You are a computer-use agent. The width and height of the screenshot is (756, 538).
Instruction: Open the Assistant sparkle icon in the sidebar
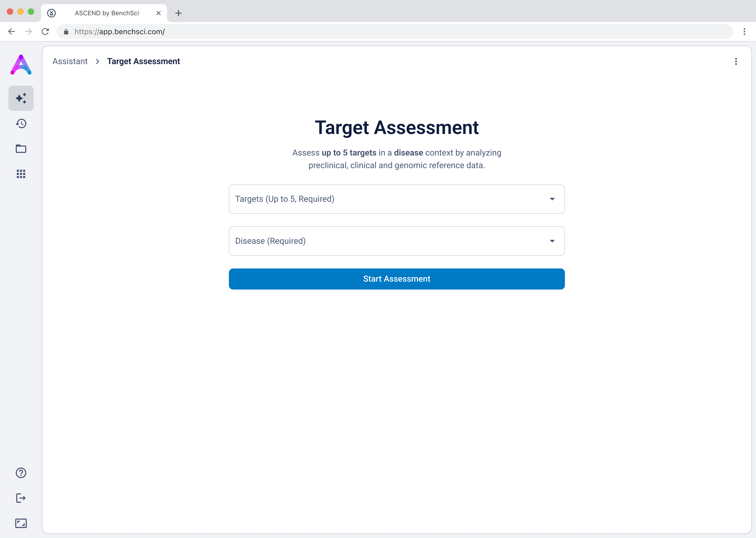click(21, 99)
